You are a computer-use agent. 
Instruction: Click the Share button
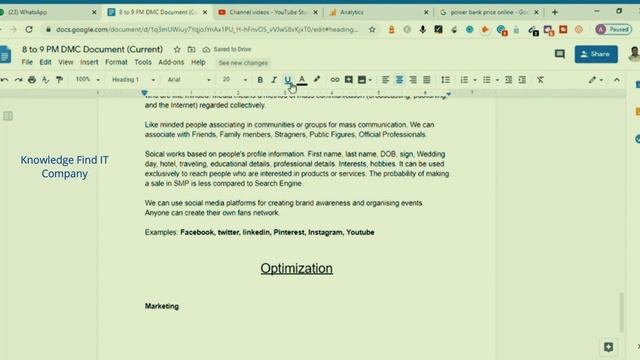tap(596, 54)
